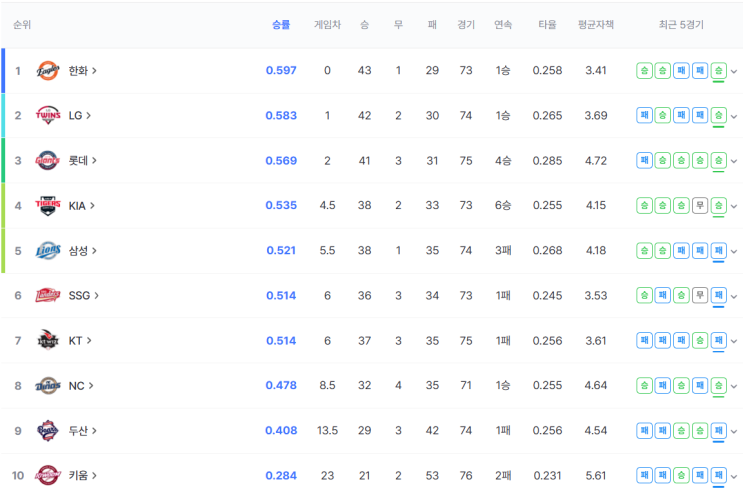743x493 pixels.
Task: Click the KT Wiz team logo
Action: [48, 340]
